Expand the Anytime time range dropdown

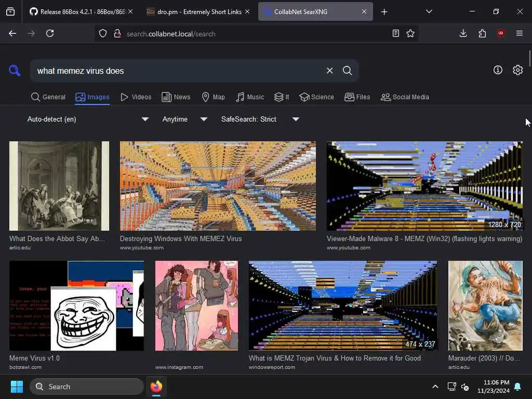click(184, 119)
